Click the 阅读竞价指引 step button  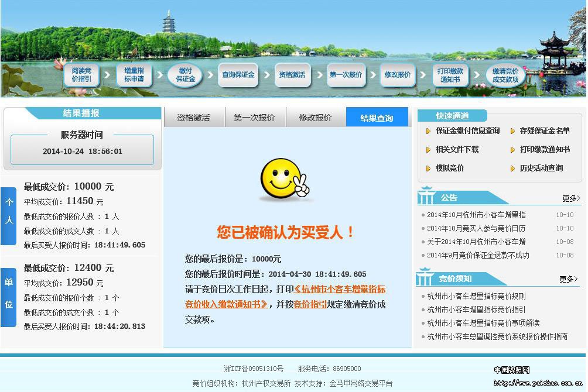coord(81,75)
